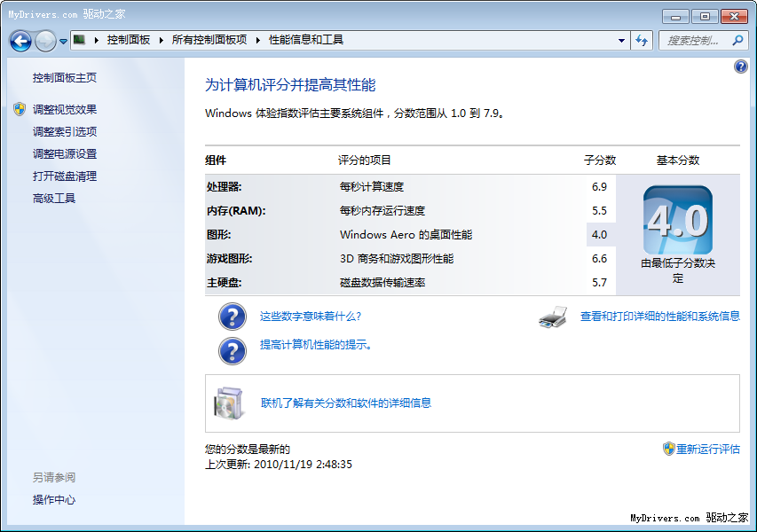Click the search magnifier icon
This screenshot has height=532, width=757.
coord(737,41)
